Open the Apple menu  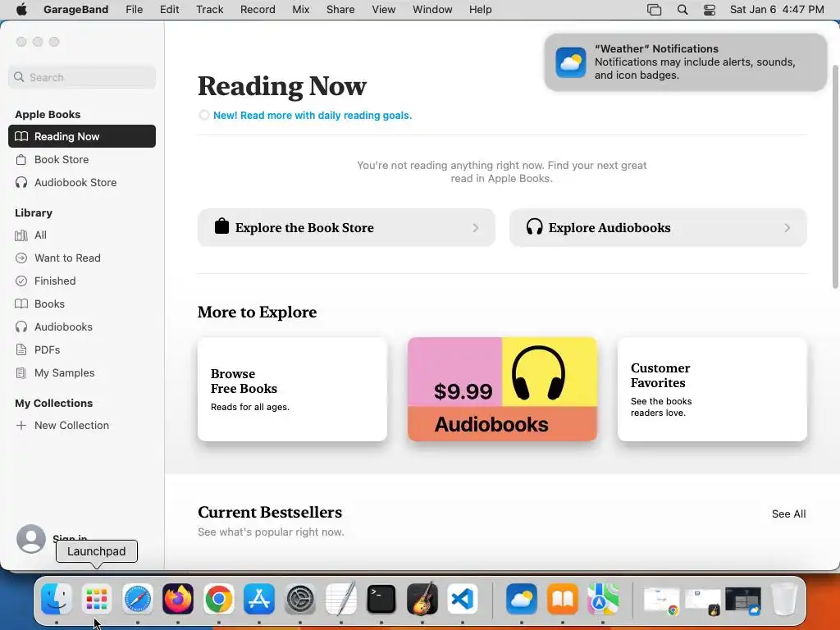21,10
